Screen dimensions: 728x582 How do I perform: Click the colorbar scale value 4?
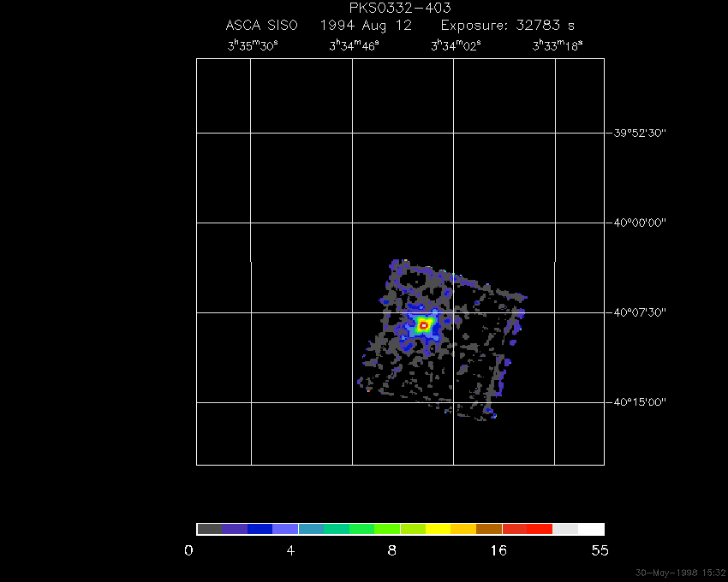(x=290, y=551)
